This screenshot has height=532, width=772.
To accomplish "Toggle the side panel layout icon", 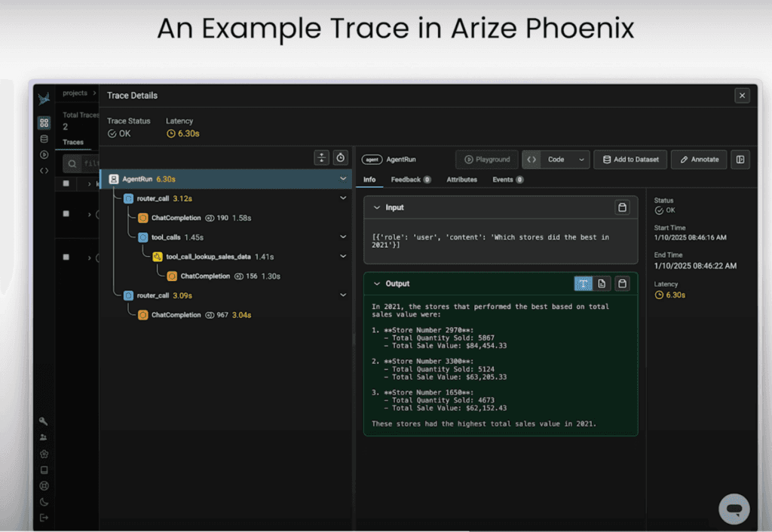I will (740, 160).
